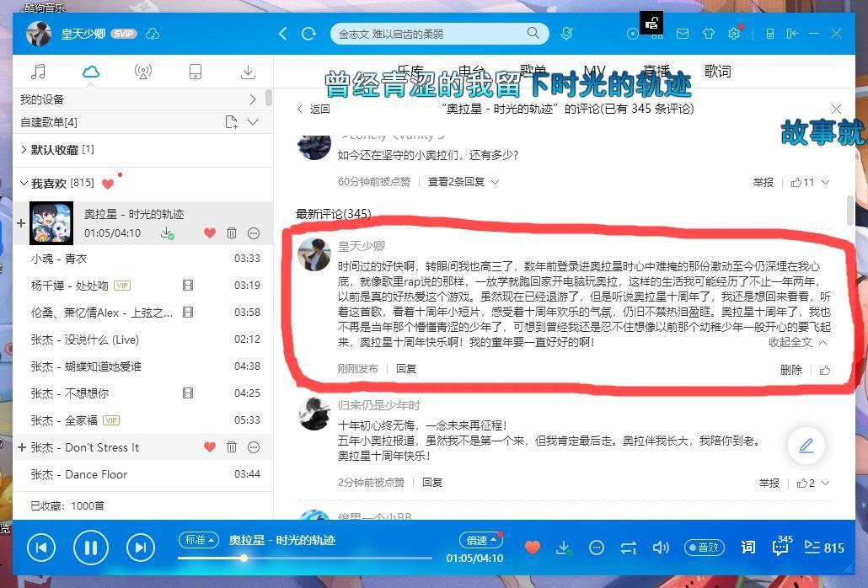
Task: Expand 自建歌单 chevron
Action: point(253,121)
